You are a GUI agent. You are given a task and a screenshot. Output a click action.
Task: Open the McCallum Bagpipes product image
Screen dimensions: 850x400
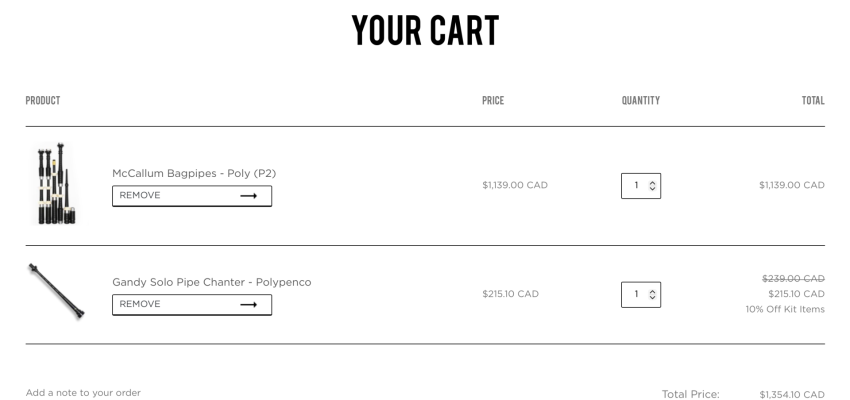click(x=56, y=184)
